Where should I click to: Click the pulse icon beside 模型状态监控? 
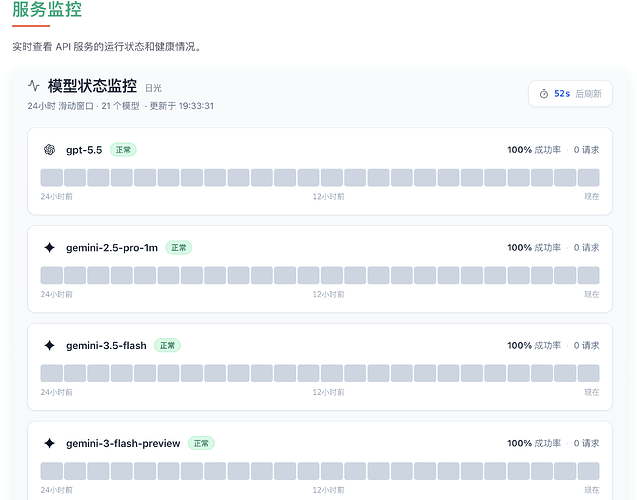coord(34,86)
